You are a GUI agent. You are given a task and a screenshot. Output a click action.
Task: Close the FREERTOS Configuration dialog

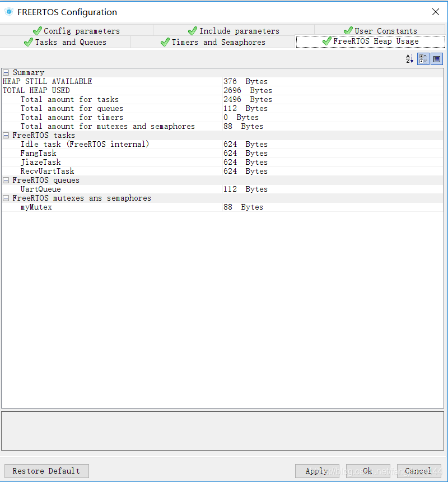(x=436, y=12)
